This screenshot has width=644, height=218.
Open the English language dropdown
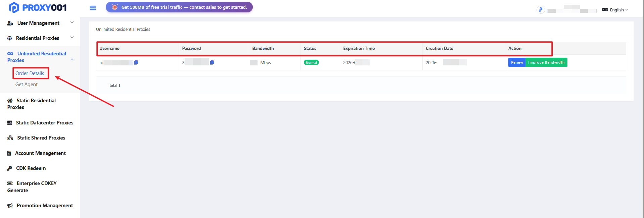(x=615, y=10)
